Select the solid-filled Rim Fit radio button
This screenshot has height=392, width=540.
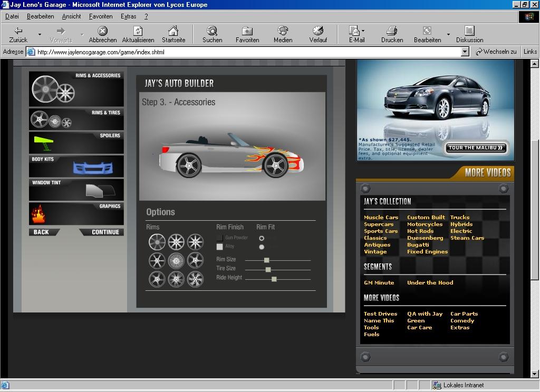pos(262,247)
